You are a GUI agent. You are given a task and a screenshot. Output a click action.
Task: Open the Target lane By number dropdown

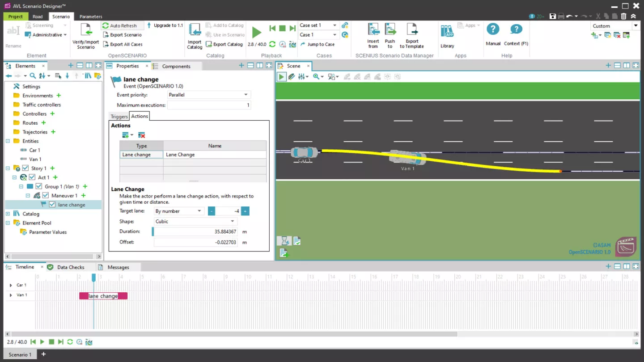point(178,211)
